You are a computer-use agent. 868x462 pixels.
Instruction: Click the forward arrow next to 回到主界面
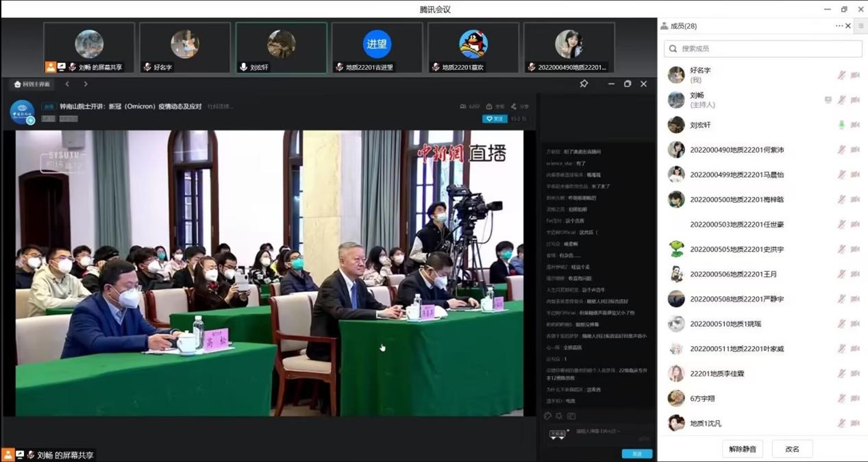pos(86,84)
